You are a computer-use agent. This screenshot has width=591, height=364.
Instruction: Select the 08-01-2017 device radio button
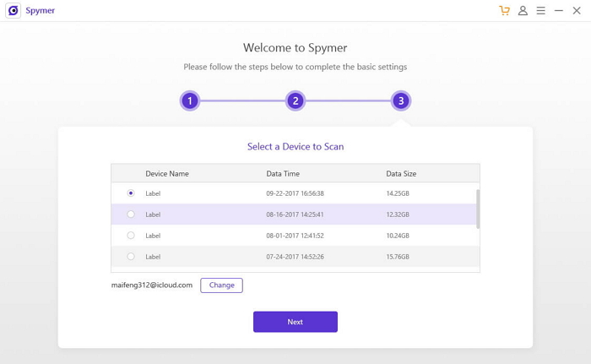[131, 236]
